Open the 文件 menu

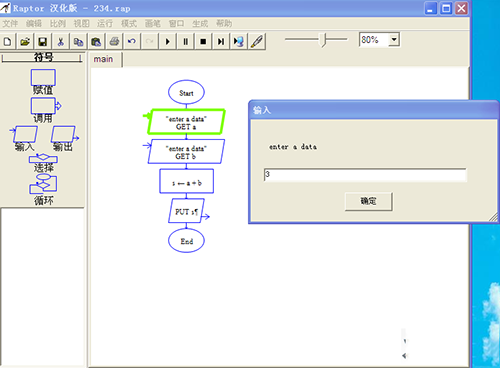point(10,24)
